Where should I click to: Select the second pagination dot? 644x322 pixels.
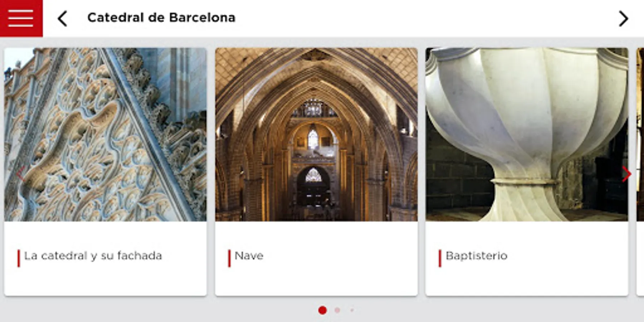coord(337,310)
